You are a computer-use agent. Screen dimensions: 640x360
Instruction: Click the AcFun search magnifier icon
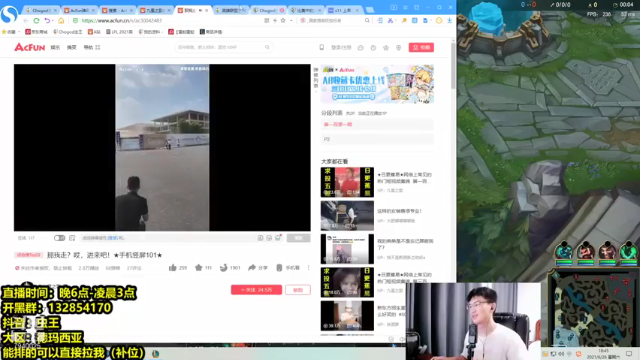[x=267, y=47]
